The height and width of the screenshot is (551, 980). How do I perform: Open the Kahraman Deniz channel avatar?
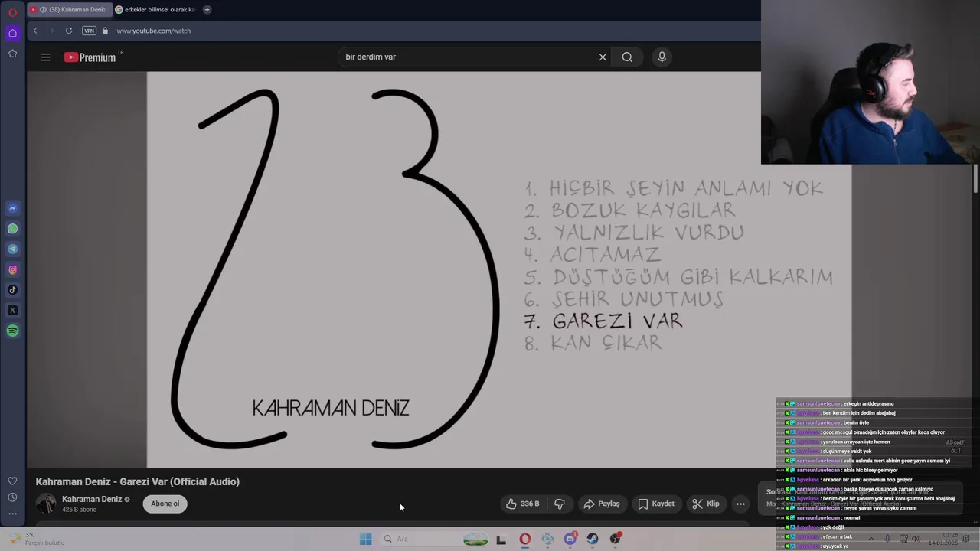coord(46,504)
